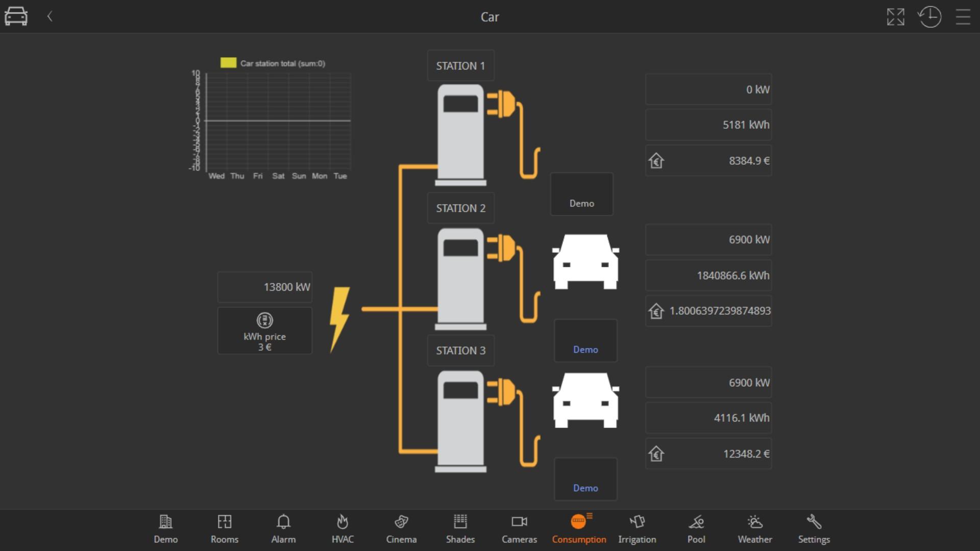Go to the Irrigation section
This screenshot has height=551, width=980.
(x=637, y=528)
